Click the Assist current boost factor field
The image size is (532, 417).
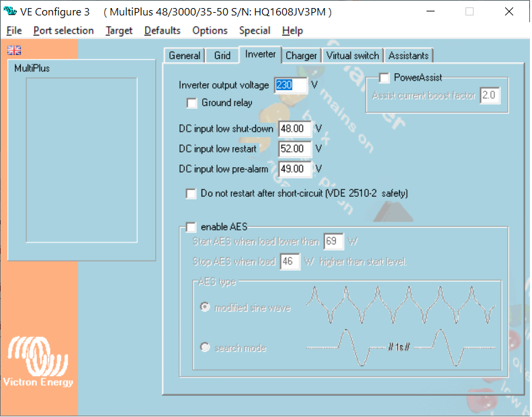tap(490, 95)
